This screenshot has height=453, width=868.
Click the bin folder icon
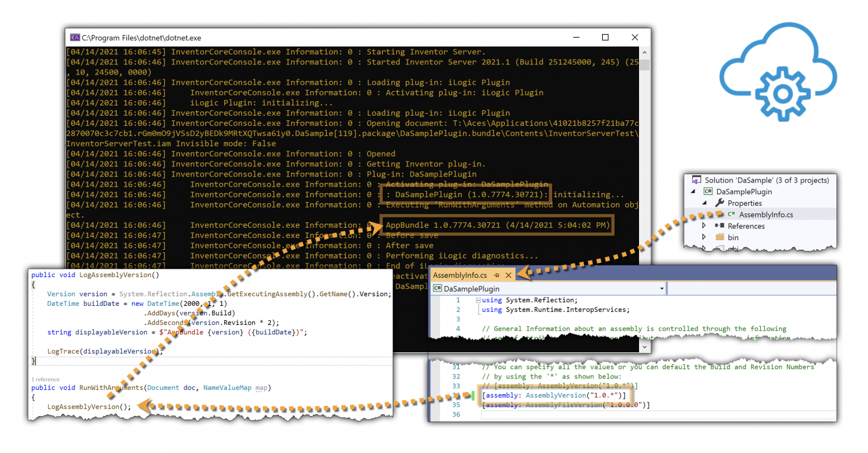[720, 237]
